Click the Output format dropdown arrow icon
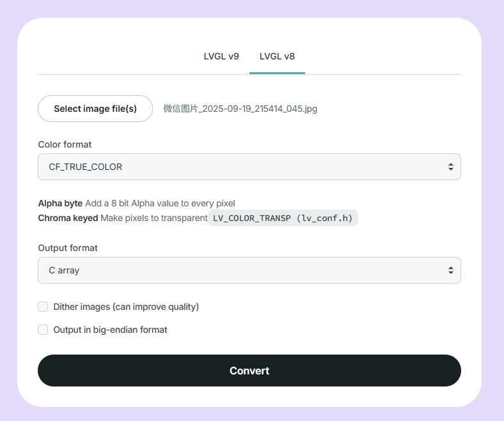Image resolution: width=504 pixels, height=421 pixels. (x=451, y=270)
